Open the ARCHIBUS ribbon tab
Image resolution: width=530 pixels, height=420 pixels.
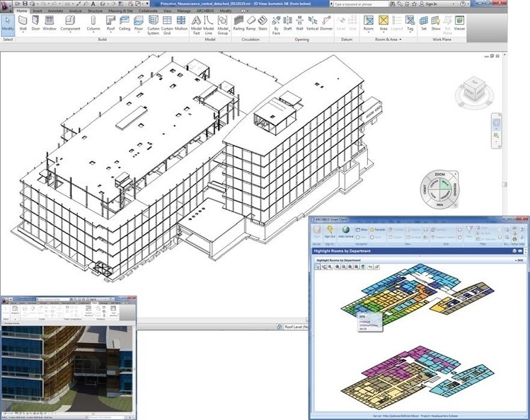(205, 11)
